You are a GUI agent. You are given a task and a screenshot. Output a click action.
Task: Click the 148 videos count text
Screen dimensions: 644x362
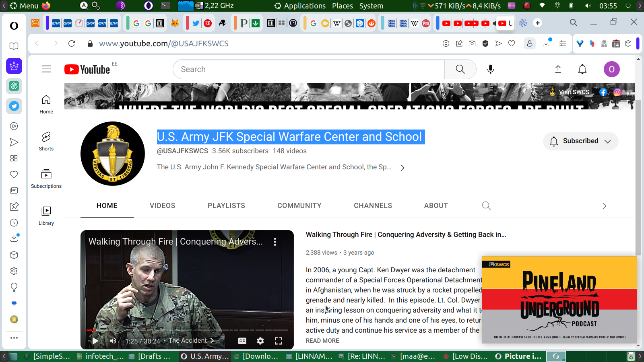pyautogui.click(x=289, y=151)
